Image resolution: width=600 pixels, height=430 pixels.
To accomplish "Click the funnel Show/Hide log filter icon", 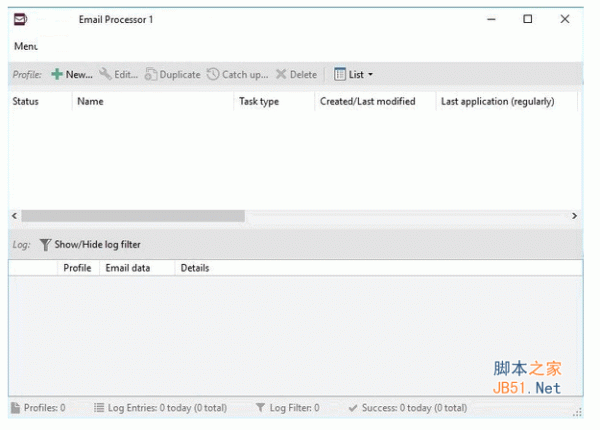I will tap(45, 244).
